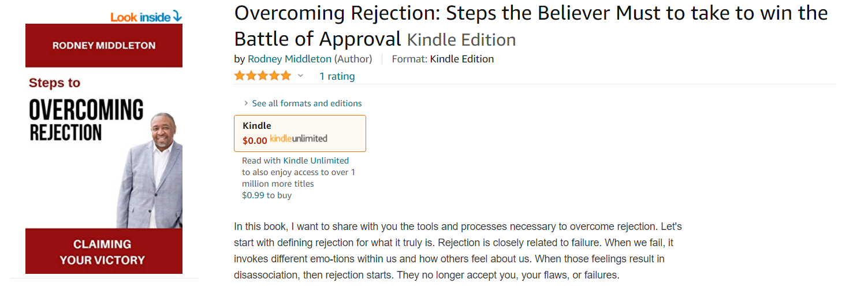
Task: Select the Kindle format box
Action: (x=300, y=133)
